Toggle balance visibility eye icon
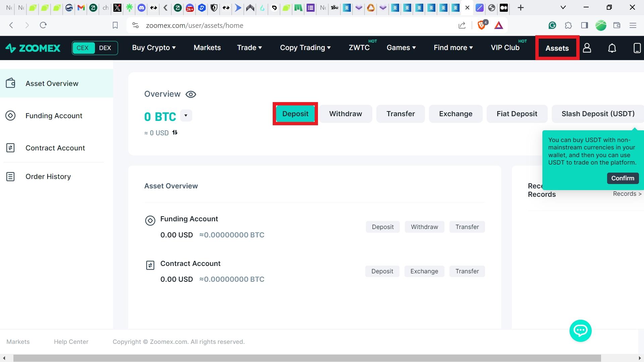Screen dimensions: 644x362 191,94
